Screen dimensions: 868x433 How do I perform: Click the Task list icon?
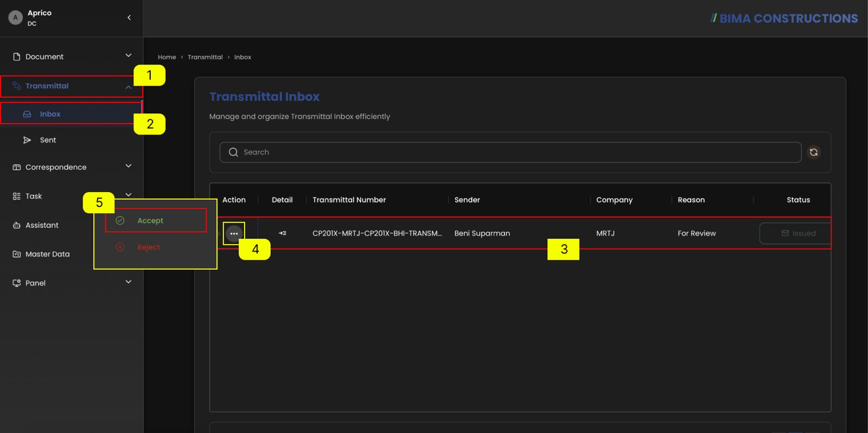pos(17,196)
